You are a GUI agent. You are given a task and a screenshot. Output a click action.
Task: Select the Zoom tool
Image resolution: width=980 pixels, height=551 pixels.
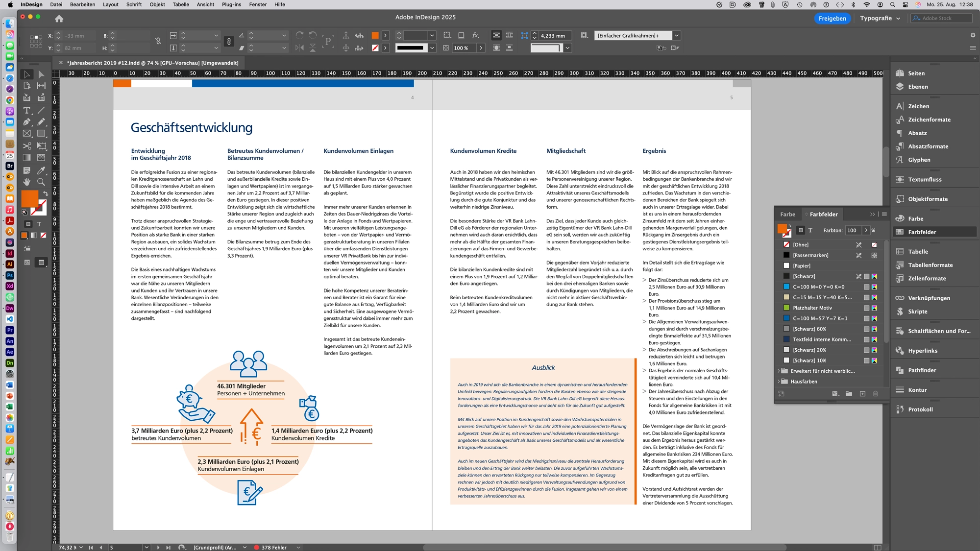point(41,182)
